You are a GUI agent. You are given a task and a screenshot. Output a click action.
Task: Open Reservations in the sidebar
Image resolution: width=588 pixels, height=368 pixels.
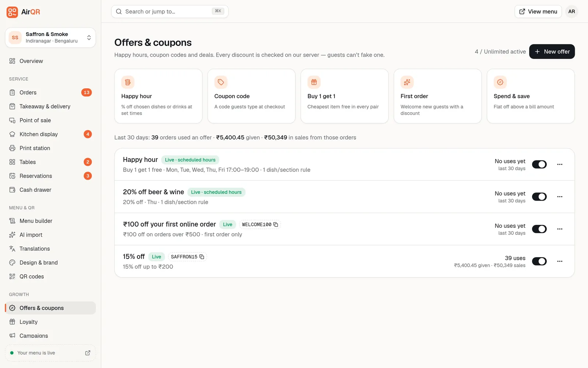[x=50, y=176]
